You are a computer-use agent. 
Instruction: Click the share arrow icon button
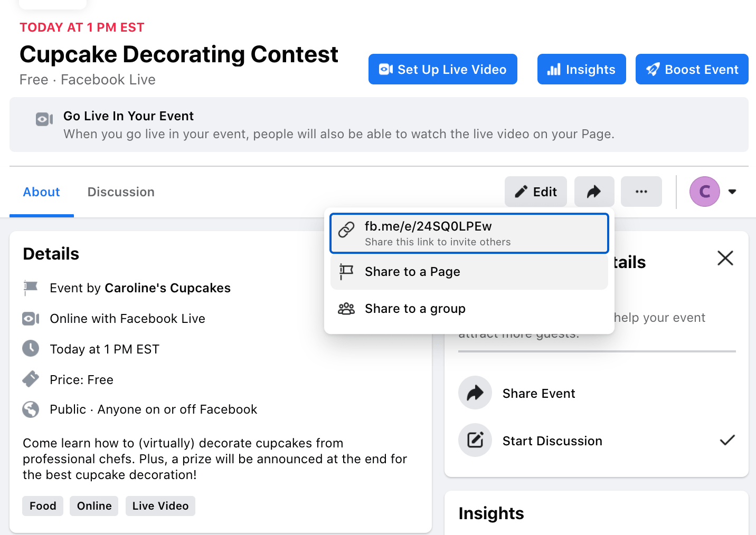tap(594, 192)
